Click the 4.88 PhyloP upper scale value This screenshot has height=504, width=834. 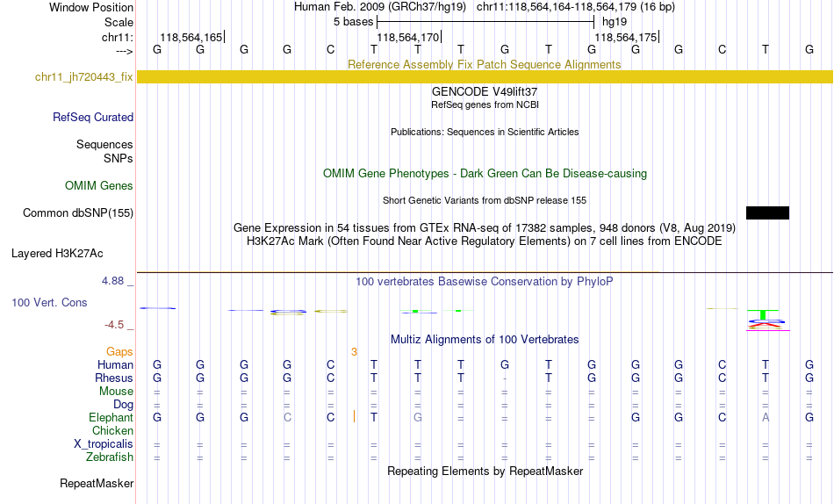tap(112, 280)
